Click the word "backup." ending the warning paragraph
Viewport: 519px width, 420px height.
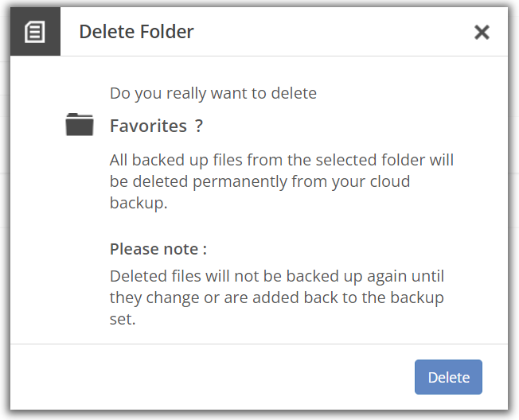[x=139, y=203]
